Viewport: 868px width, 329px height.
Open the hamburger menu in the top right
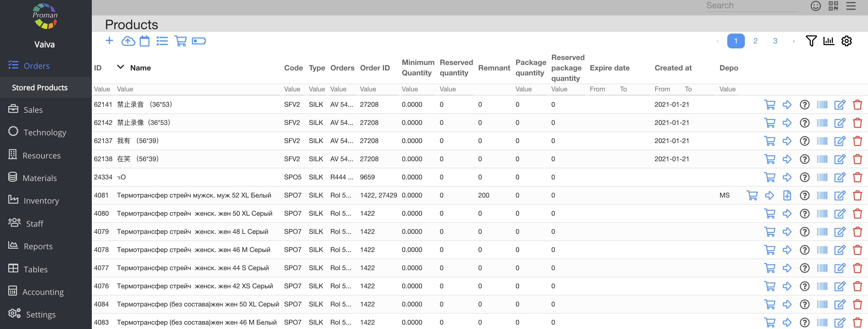(x=851, y=6)
